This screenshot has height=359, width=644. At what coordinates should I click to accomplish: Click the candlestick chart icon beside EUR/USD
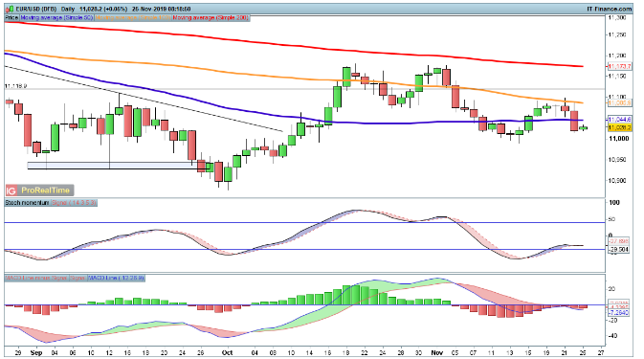10,9
